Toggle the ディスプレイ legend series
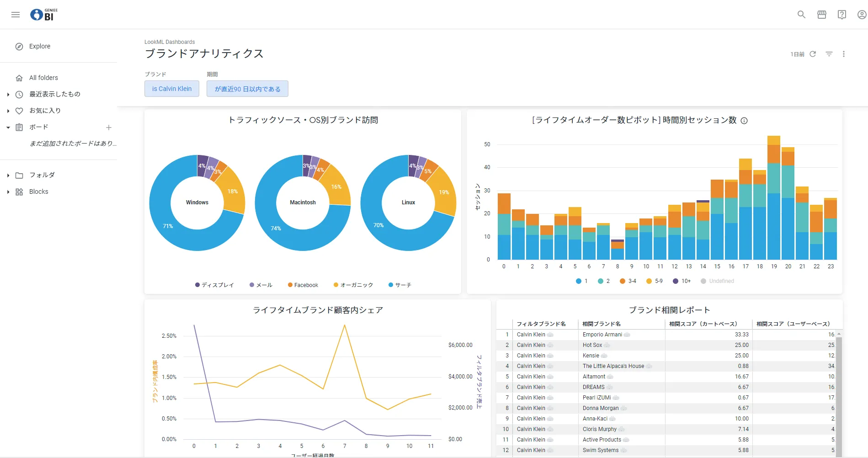This screenshot has width=868, height=458. [214, 285]
